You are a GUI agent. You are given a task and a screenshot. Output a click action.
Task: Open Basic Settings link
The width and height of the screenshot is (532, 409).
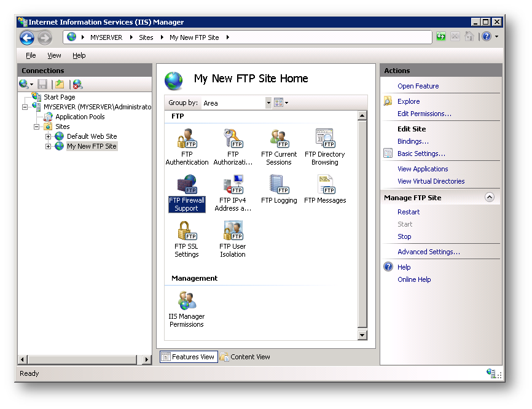coord(421,154)
